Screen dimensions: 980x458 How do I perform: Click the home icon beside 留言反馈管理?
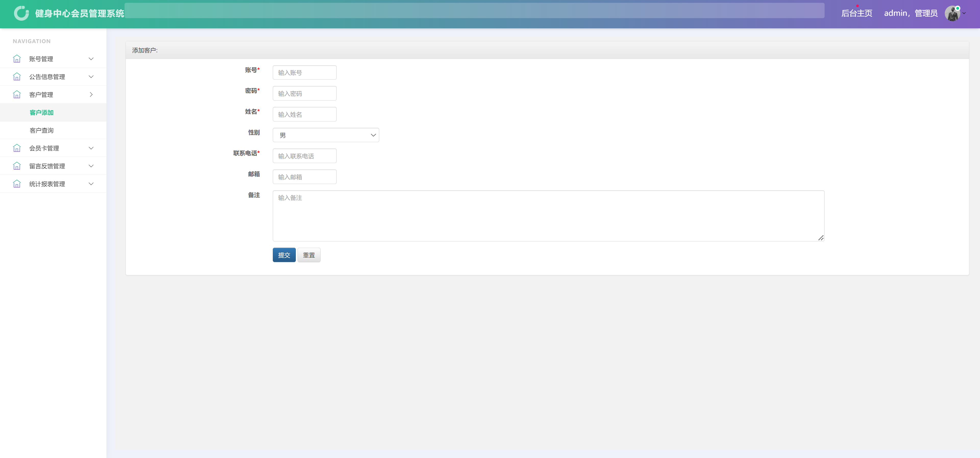pos(17,166)
